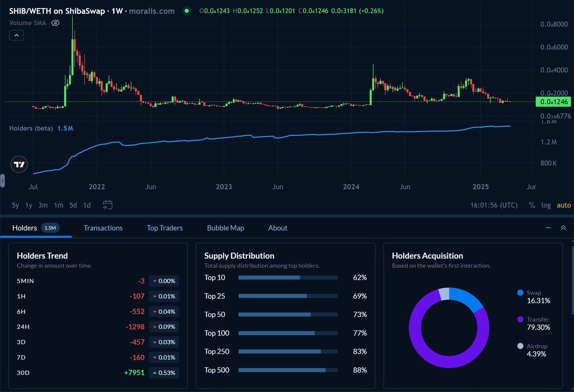Click the Volume SMA legend label
The height and width of the screenshot is (392, 574).
[27, 22]
